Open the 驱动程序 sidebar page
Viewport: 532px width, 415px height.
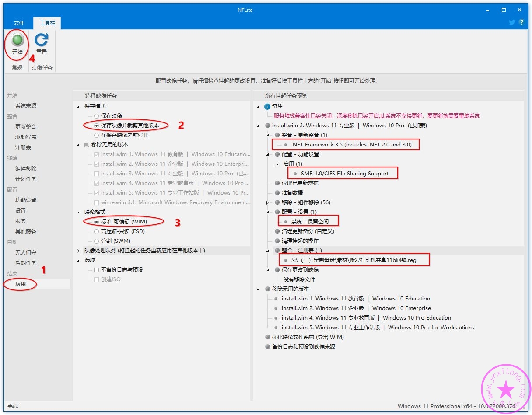coord(26,137)
